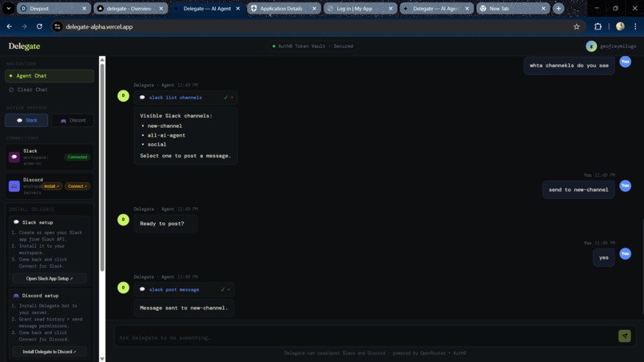Viewport: 644px width, 362px height.
Task: Open the browser extensions puzzle icon
Action: click(x=598, y=26)
